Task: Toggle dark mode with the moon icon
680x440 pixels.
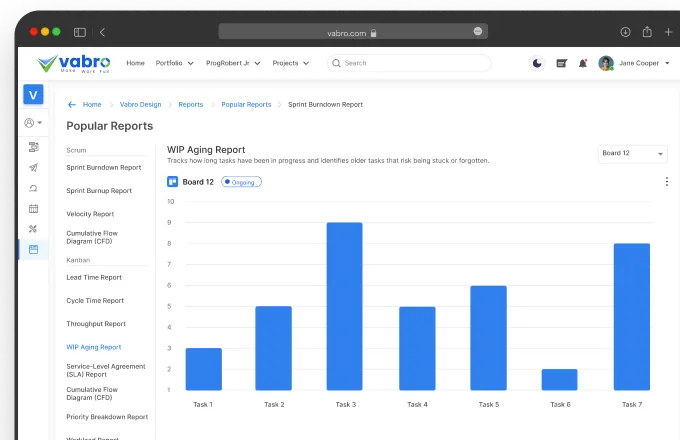Action: (x=537, y=63)
